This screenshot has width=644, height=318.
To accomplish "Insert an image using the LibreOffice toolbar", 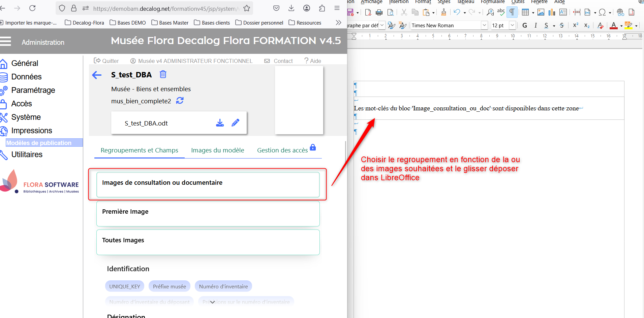I will click(x=541, y=13).
